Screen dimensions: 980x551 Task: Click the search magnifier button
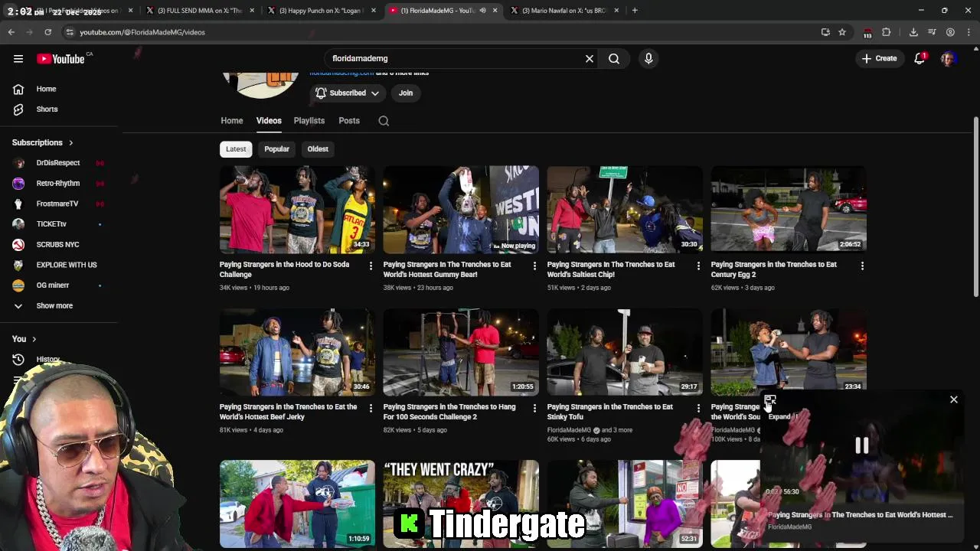(614, 58)
